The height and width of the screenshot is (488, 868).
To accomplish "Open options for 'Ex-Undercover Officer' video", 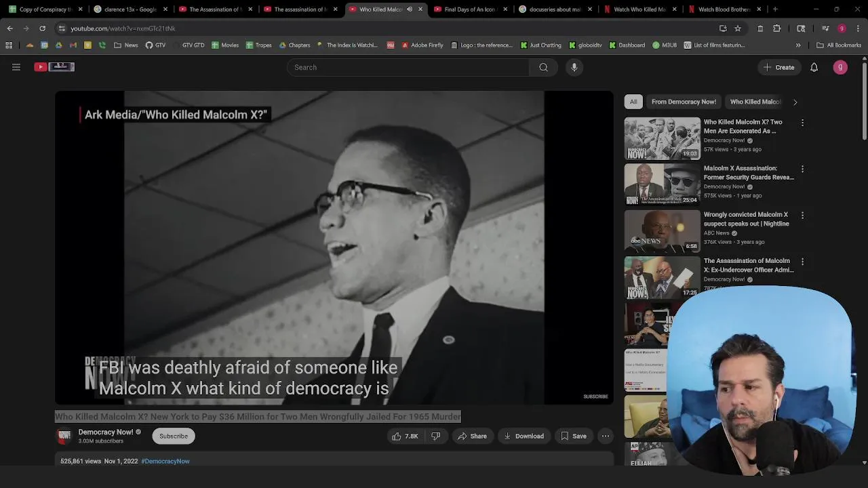I will pyautogui.click(x=802, y=261).
